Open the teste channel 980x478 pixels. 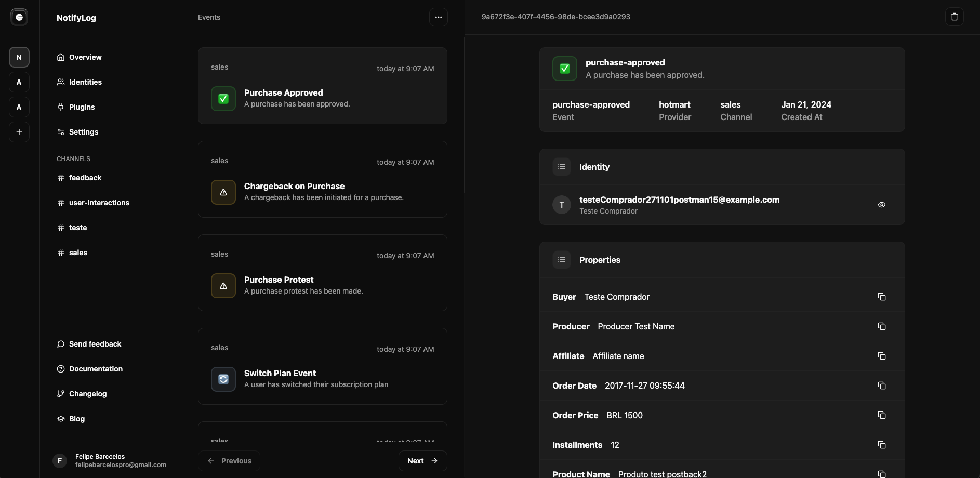(72, 228)
